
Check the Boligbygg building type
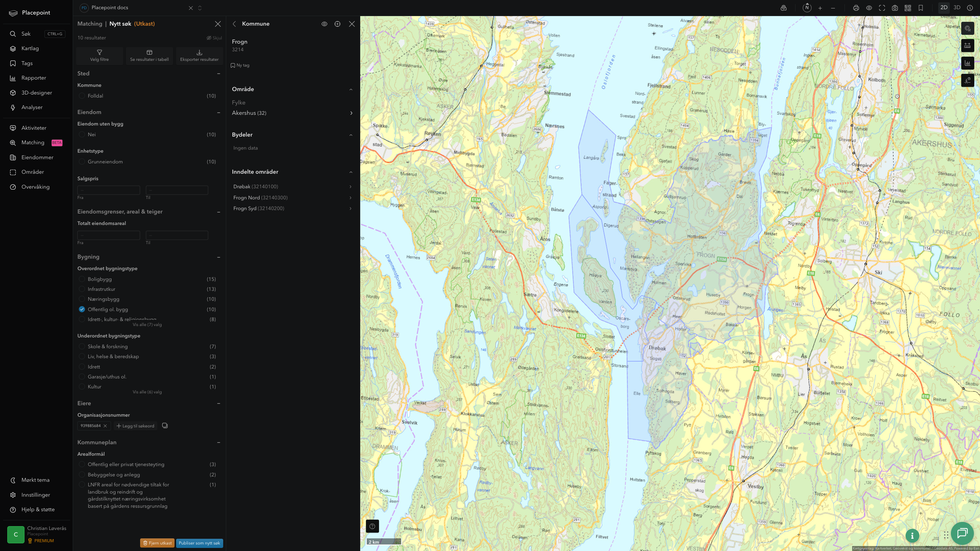click(x=82, y=279)
